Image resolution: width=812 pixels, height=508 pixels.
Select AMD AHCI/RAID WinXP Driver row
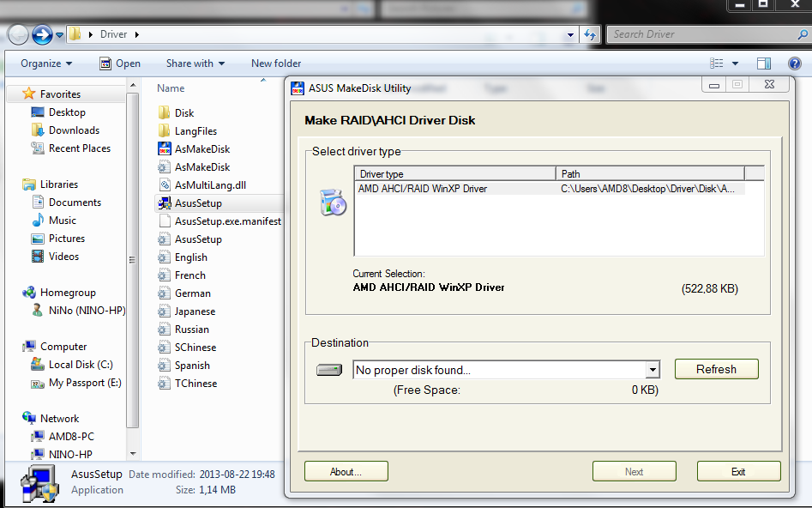(x=550, y=189)
